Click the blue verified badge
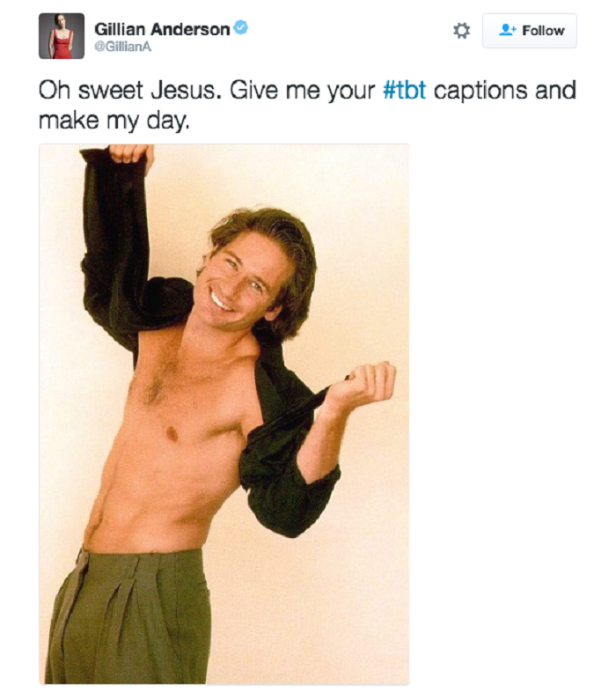The height and width of the screenshot is (692, 616). 240,28
